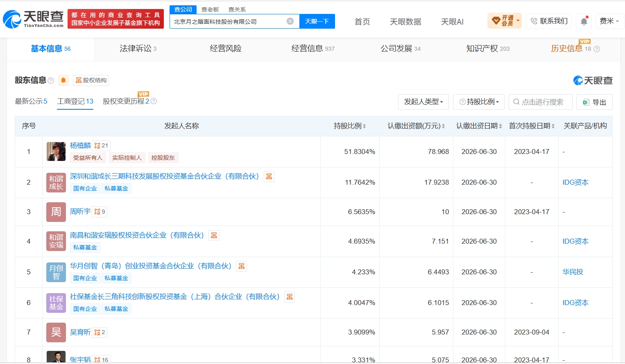Click the 和谐成长 avatar tile

56,182
